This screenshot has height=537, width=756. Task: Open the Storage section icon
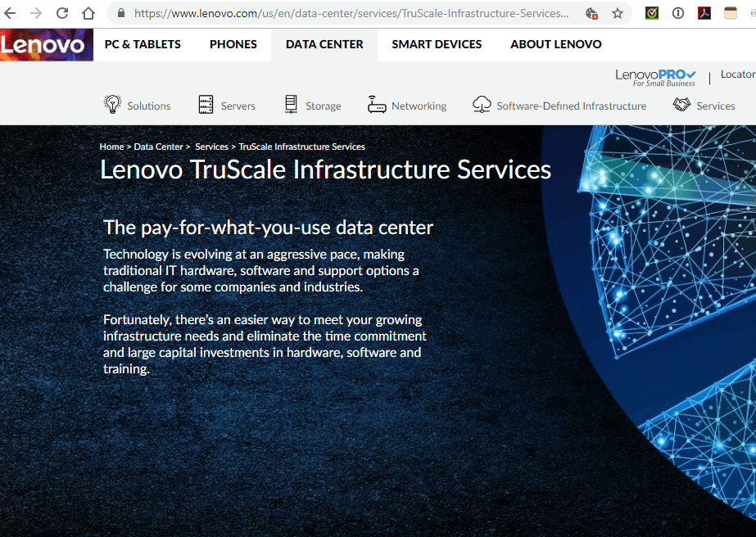click(x=290, y=104)
